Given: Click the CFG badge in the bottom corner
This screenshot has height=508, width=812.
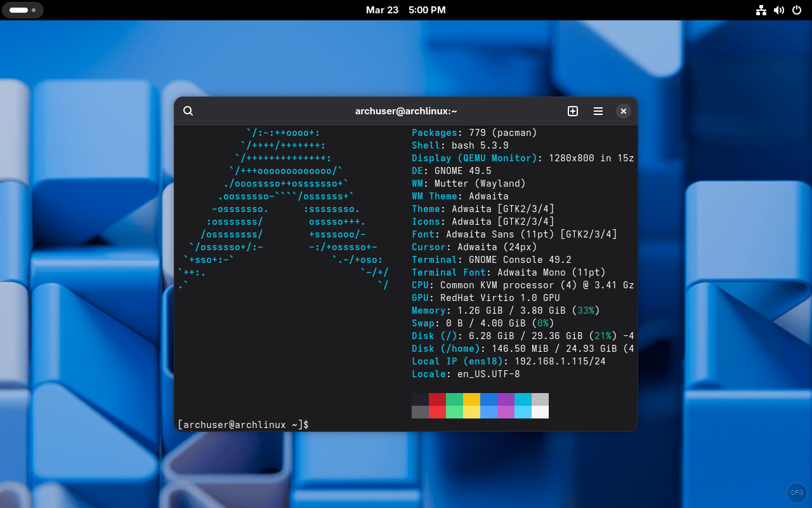Looking at the screenshot, I should (796, 492).
